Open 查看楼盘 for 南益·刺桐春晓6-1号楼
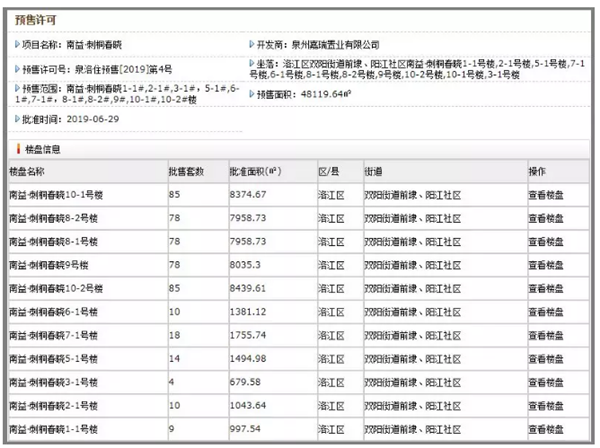Screen dimensions: 600x448 point(546,312)
